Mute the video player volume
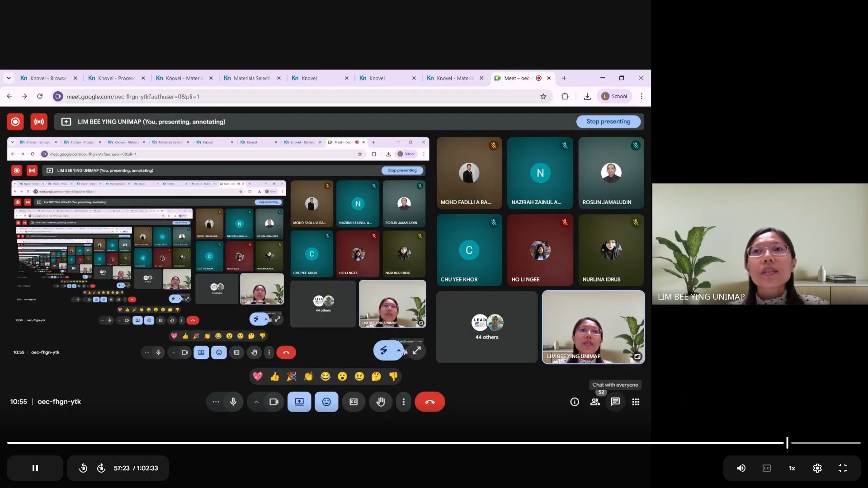 [x=741, y=468]
